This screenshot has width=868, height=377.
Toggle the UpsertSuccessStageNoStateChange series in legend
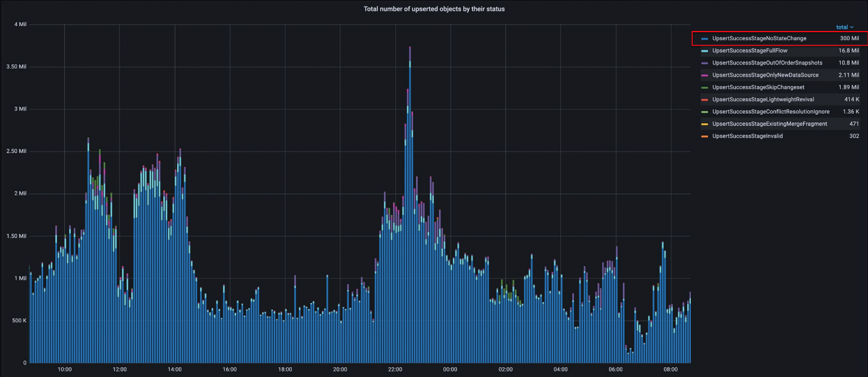pos(759,38)
